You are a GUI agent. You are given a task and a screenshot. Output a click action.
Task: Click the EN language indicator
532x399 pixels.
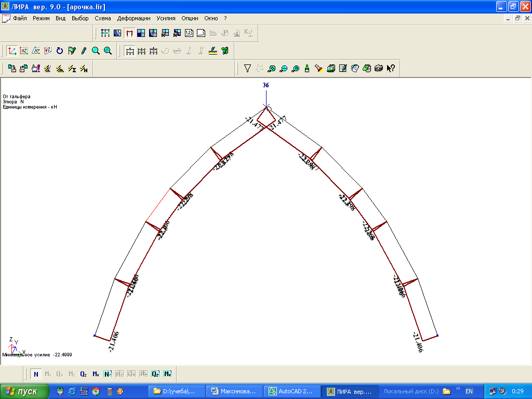click(469, 392)
